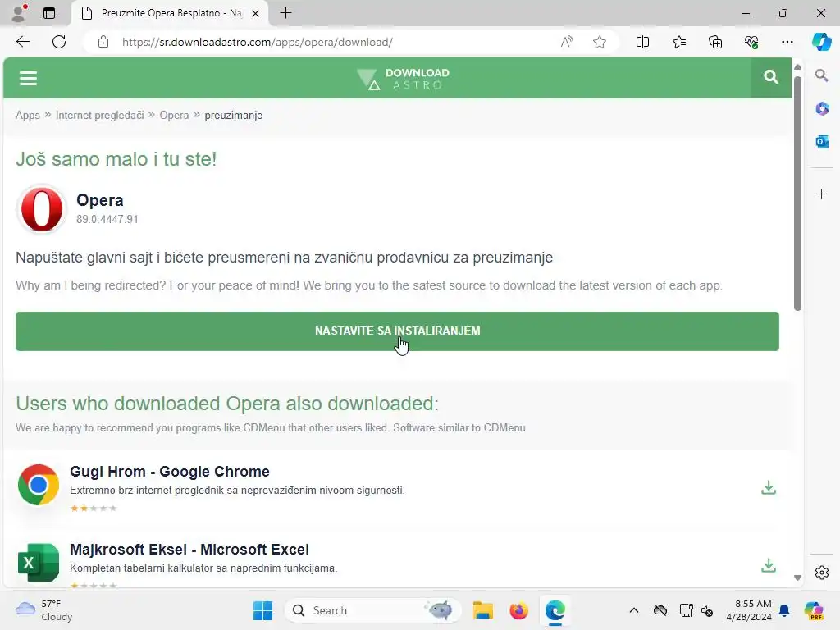Open Read aloud in address bar
Viewport: 840px width, 630px height.
click(x=567, y=42)
